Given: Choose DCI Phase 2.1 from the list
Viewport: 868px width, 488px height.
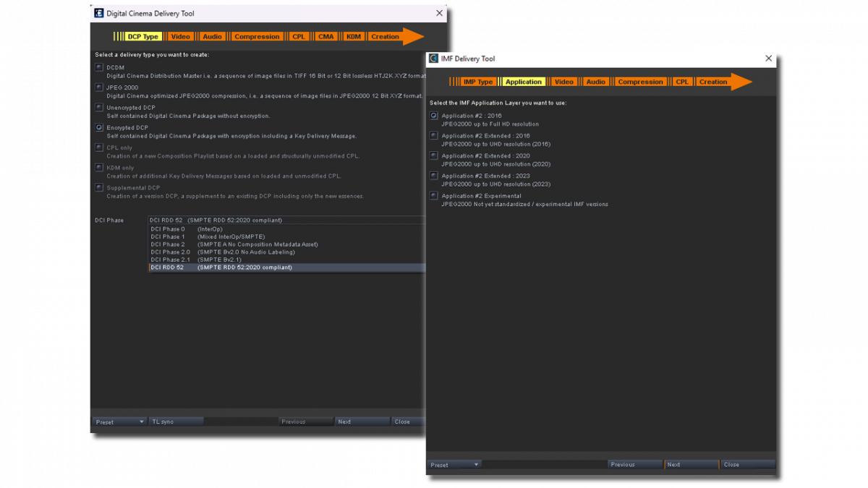Looking at the screenshot, I should 195,260.
